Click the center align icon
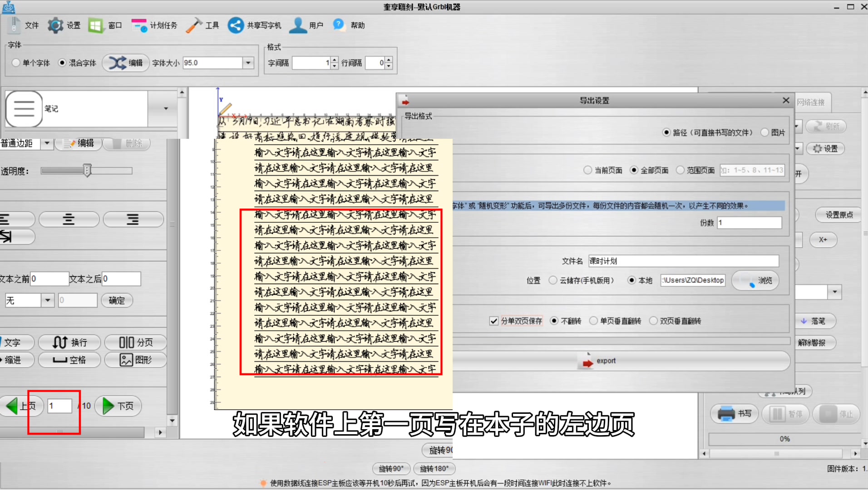868x490 pixels. tap(69, 220)
